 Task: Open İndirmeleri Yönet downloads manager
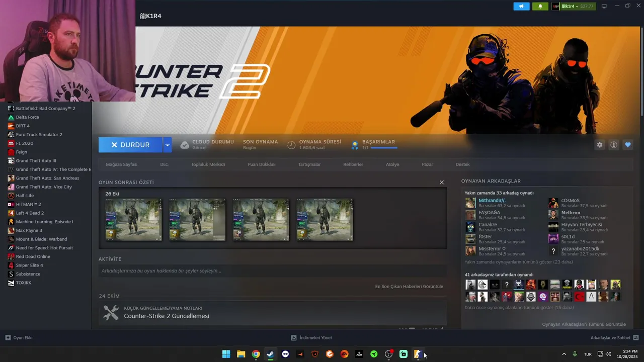pos(311,338)
